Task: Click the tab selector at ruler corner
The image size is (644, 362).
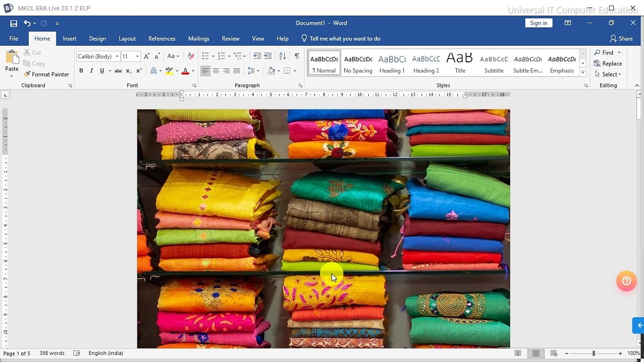Action: tap(6, 95)
